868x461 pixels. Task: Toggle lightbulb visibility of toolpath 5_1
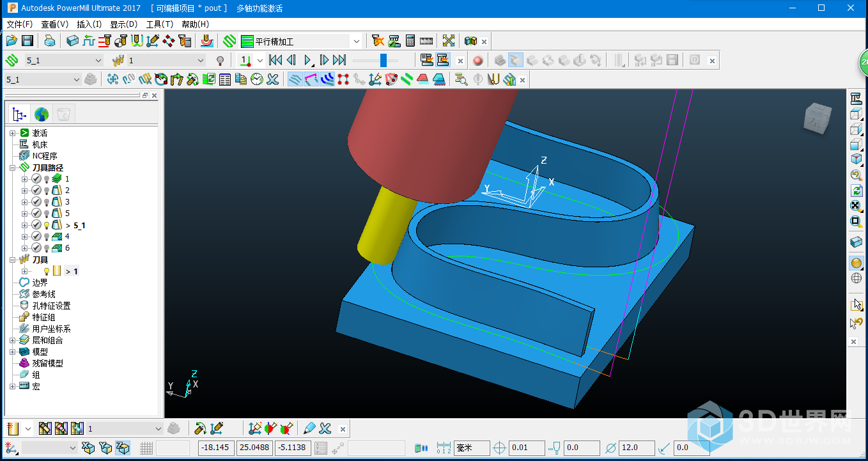tap(46, 225)
